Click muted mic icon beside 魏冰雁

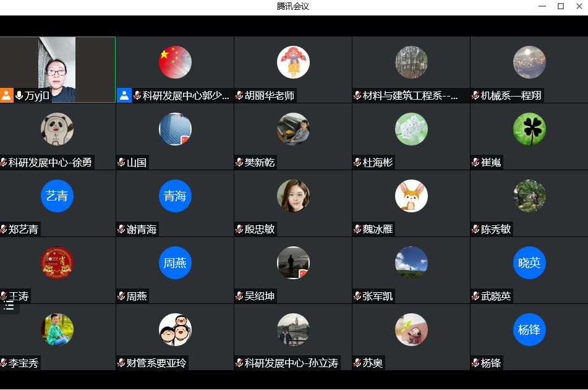pyautogui.click(x=357, y=229)
